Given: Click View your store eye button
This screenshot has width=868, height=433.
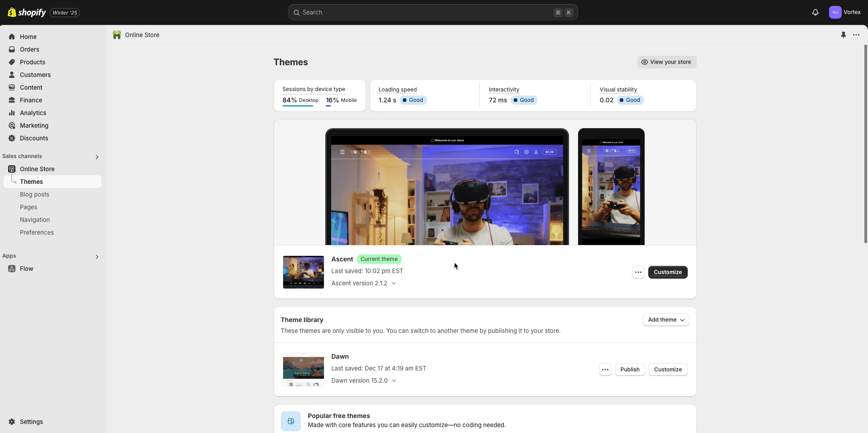Looking at the screenshot, I should coord(666,62).
